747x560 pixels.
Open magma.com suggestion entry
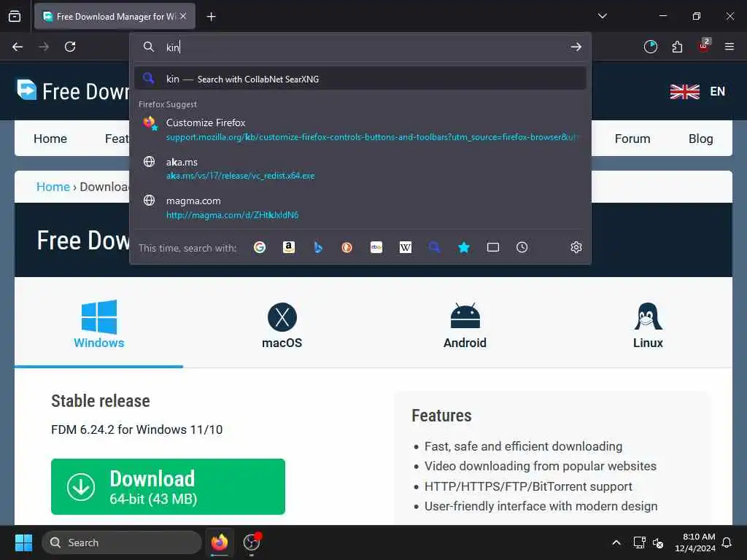[x=360, y=208]
